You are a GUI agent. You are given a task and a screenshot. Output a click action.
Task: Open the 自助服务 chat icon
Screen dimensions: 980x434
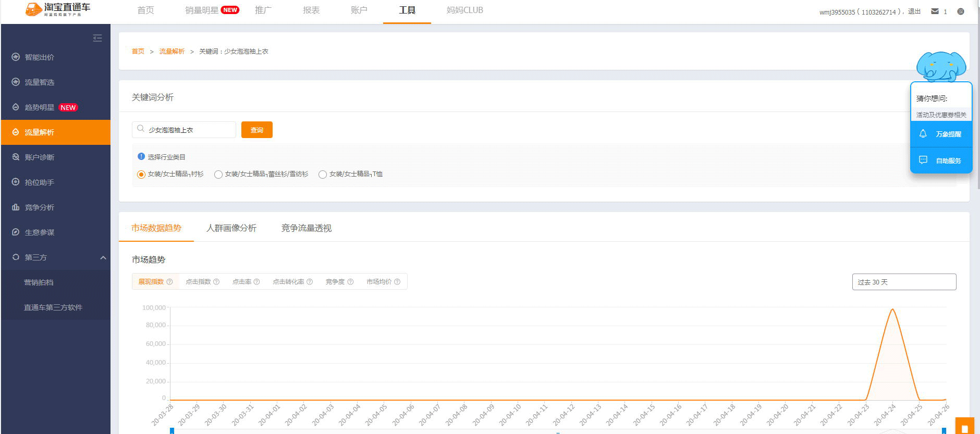pos(923,160)
